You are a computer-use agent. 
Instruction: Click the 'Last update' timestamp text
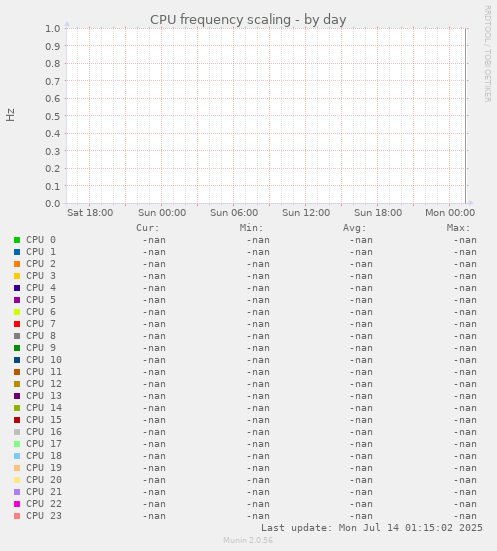click(372, 528)
